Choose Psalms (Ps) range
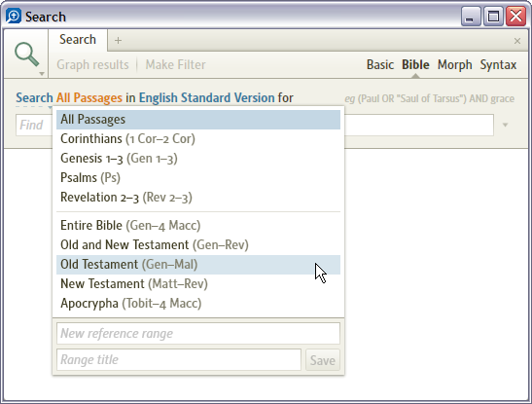Screen dimensions: 532x404 pyautogui.click(x=198, y=177)
